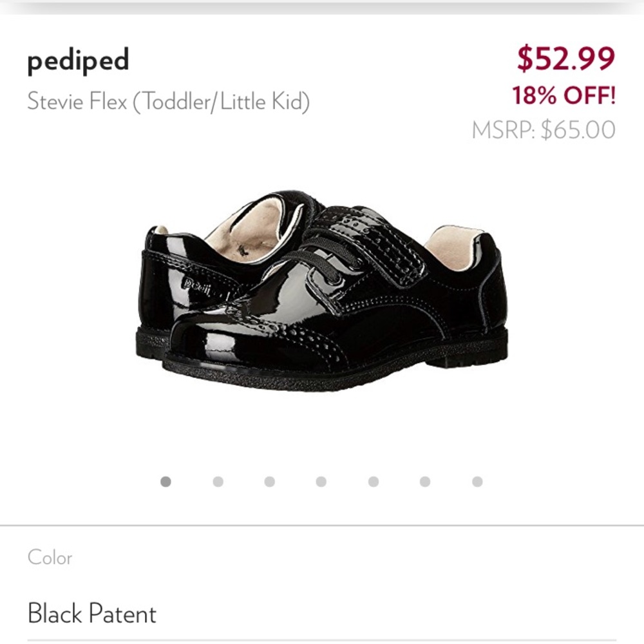Screen dimensions: 644x644
Task: Click the fifth carousel navigation dot
Action: tap(372, 480)
